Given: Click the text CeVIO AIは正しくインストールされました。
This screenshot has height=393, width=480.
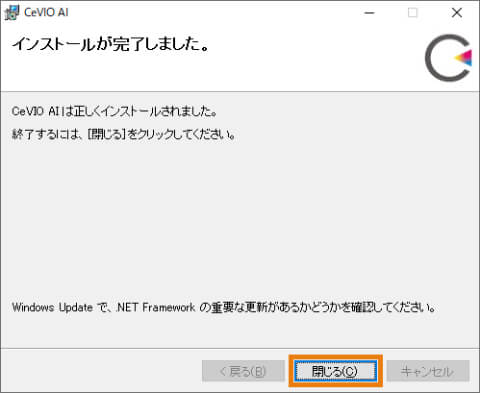Looking at the screenshot, I should [114, 111].
